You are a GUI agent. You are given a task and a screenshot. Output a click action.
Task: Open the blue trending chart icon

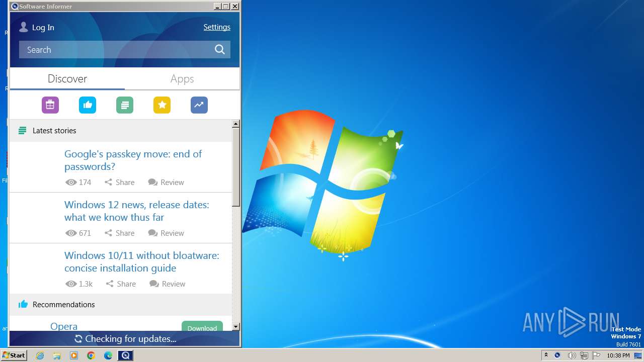click(199, 105)
